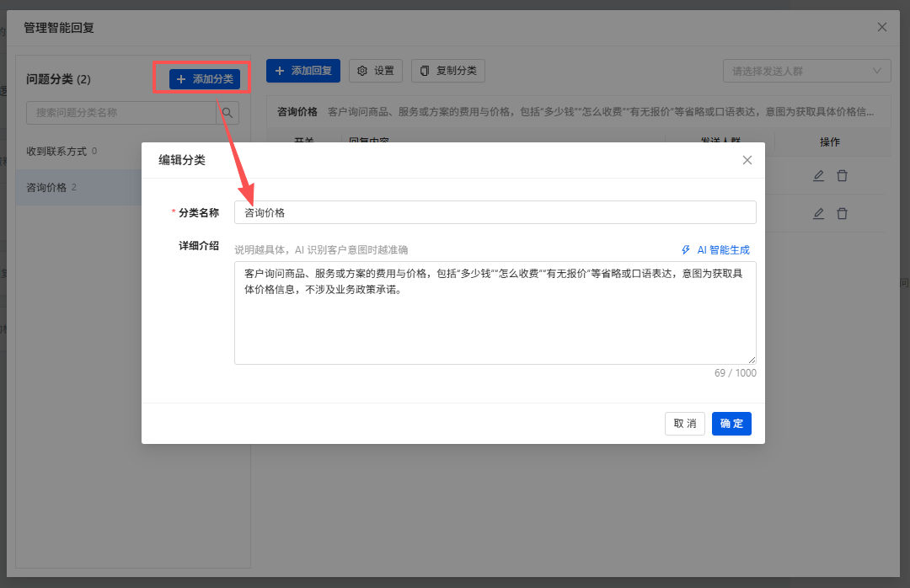
Task: Click the 添加分类 button
Action: tap(204, 79)
